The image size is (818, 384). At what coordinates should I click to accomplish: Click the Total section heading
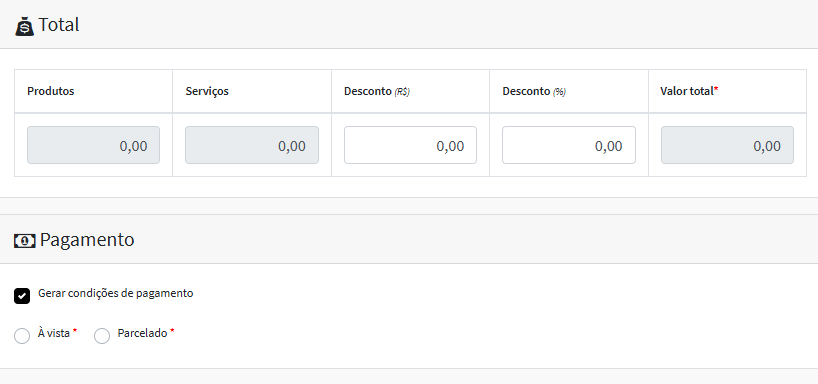(x=59, y=25)
